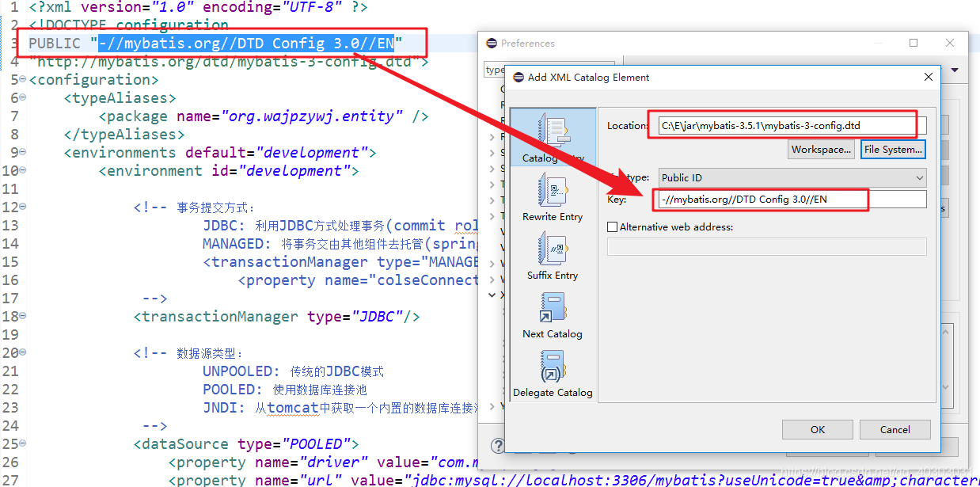Click the 'POOLED:' comment text on line 22
The width and height of the screenshot is (980, 487).
point(233,390)
